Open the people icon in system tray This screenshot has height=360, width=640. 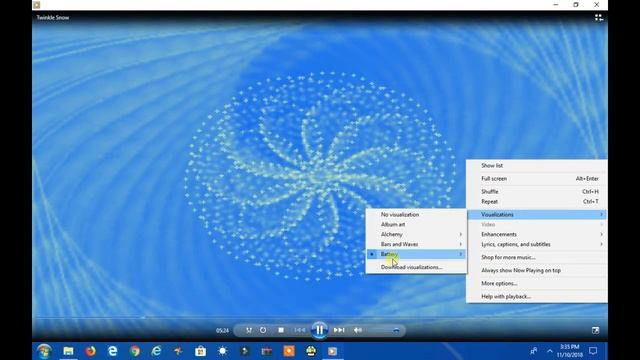(533, 351)
